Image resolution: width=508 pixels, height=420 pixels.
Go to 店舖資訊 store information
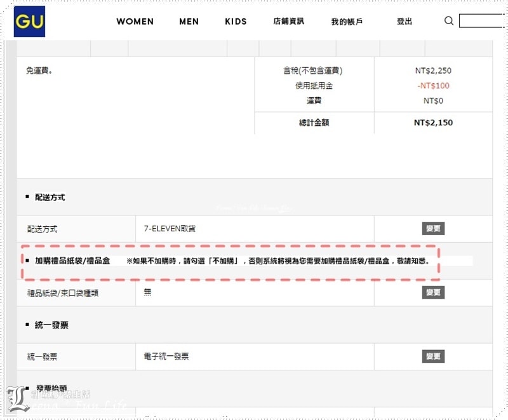[x=288, y=22]
